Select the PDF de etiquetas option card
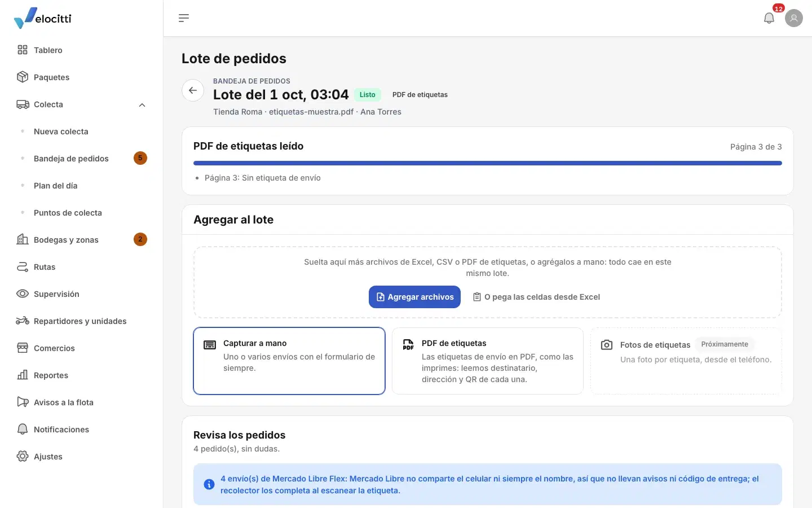812x508 pixels. pyautogui.click(x=488, y=361)
